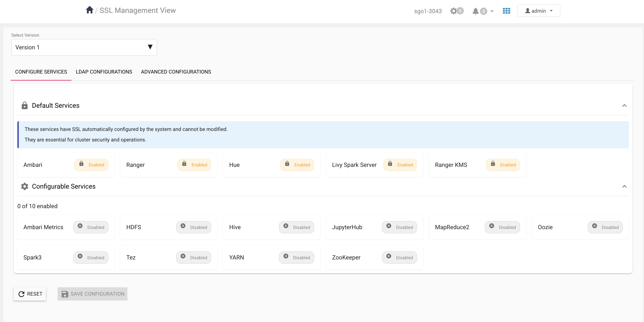
Task: Click cluster name sgo1-3043
Action: [428, 11]
